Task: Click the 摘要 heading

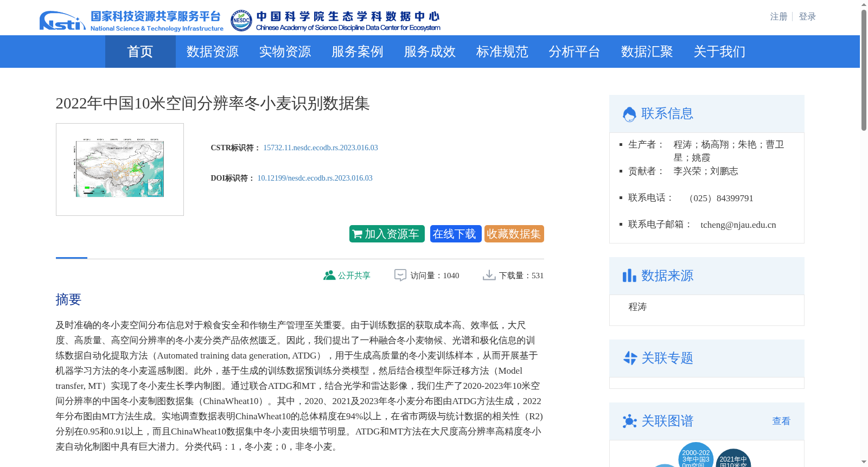Action: click(x=68, y=299)
